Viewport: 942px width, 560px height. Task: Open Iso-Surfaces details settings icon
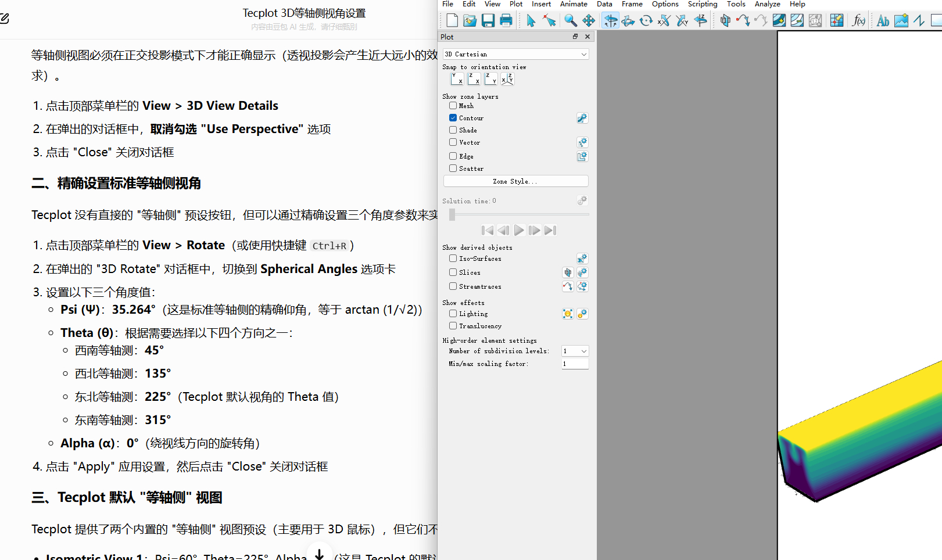[x=582, y=259]
